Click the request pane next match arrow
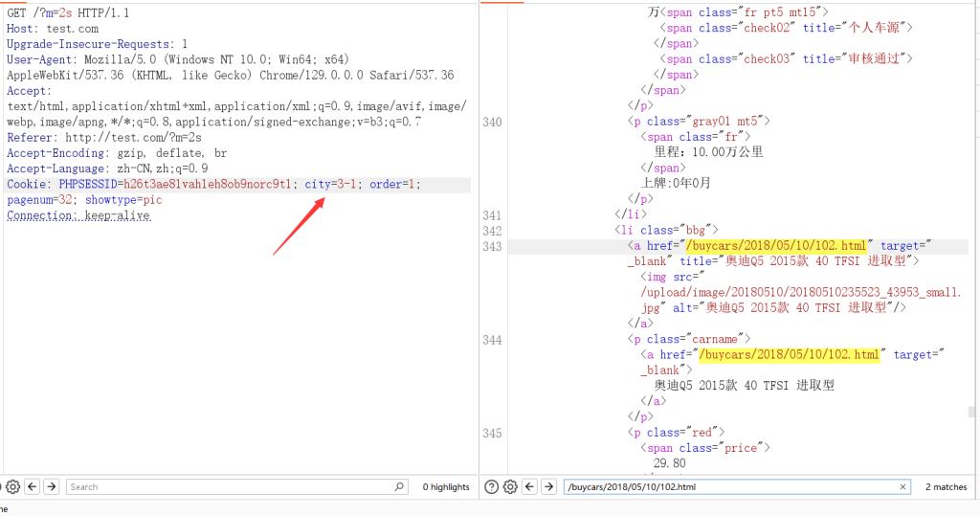980x516 pixels. tap(52, 487)
